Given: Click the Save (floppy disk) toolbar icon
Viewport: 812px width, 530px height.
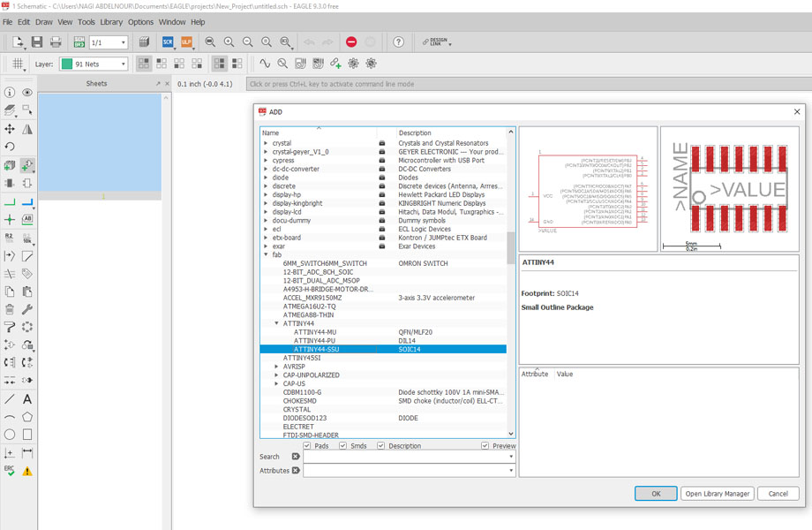Looking at the screenshot, I should (x=37, y=42).
